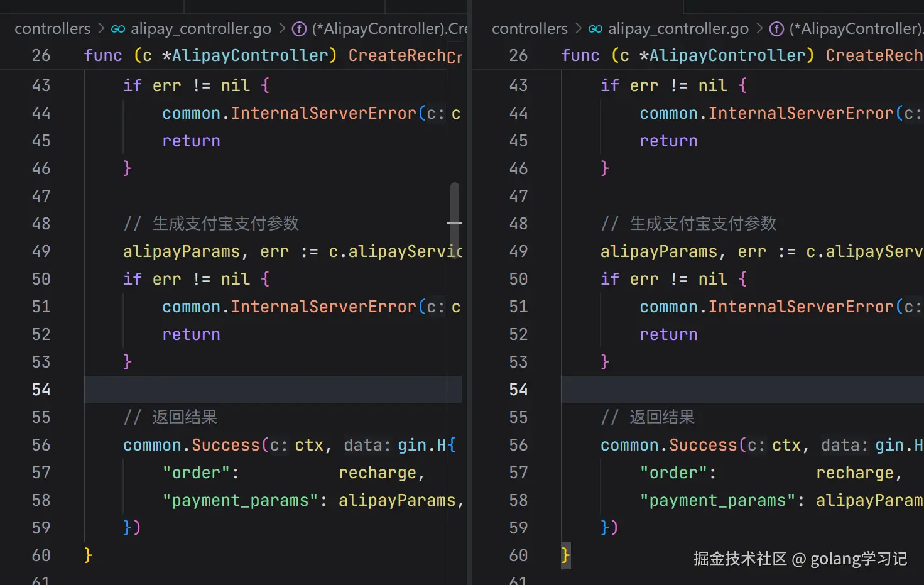
Task: Click line number 54 in the left pane
Action: (x=41, y=390)
